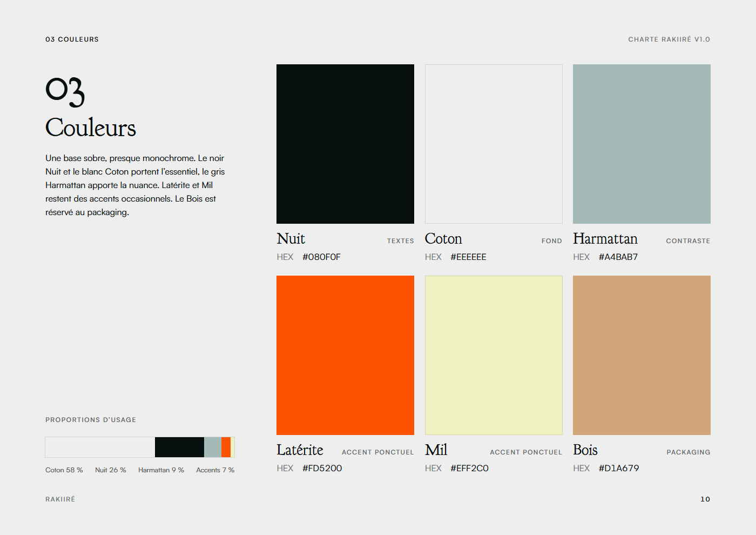Click the 'CHARTE RAKIIRÉ V1.0' header text
756x535 pixels.
[669, 39]
